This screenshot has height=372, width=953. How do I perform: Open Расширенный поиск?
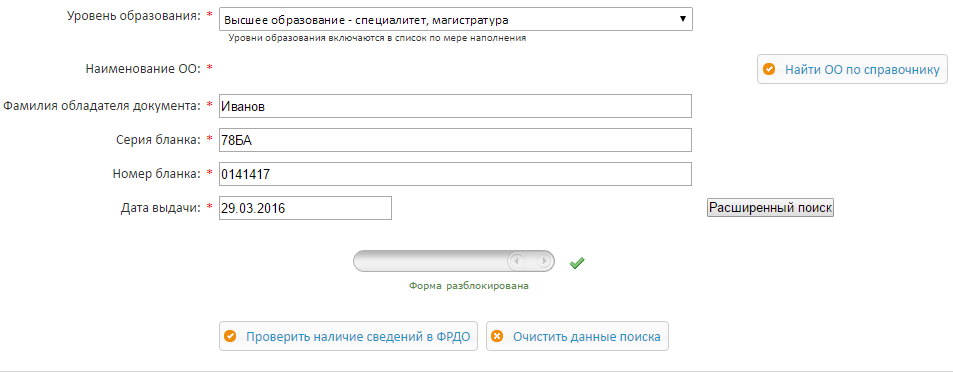[770, 207]
